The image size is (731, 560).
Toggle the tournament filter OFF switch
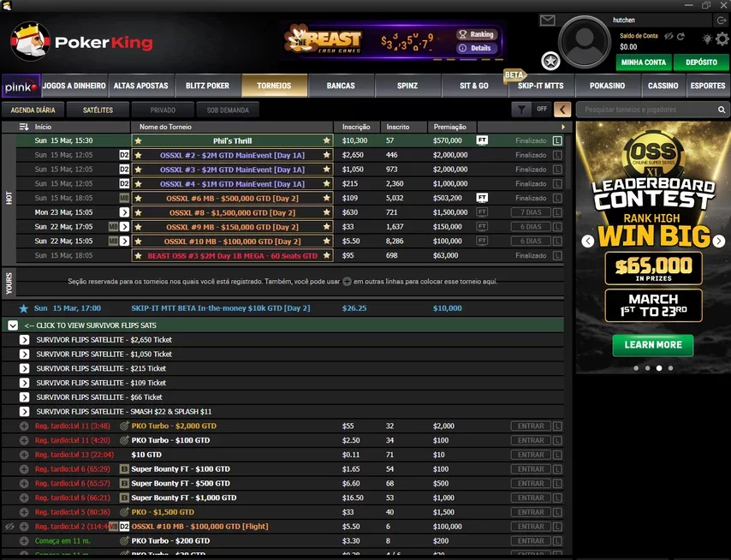(530, 110)
